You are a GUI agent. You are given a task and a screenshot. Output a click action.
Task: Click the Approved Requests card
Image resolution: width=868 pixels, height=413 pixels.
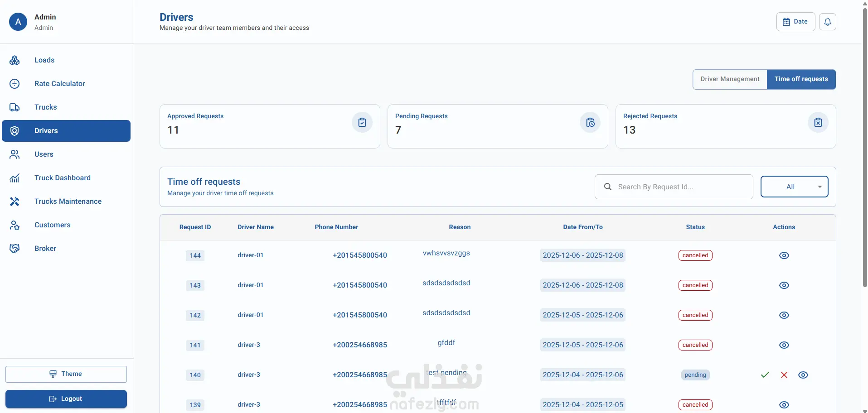270,126
